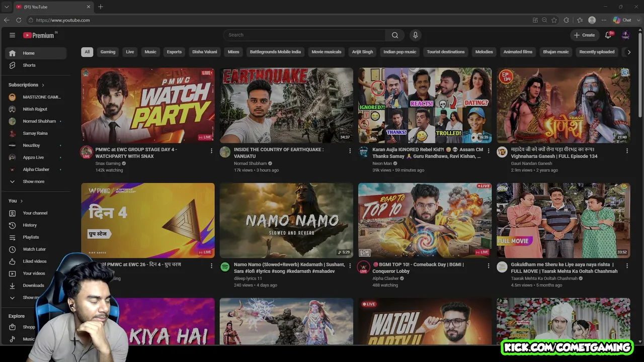Play the Namo Namo Slowed and Reverb thumbnail

coord(286,220)
